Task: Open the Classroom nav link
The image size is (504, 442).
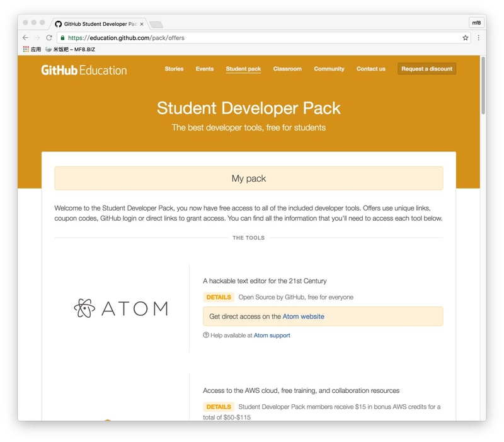Action: (287, 69)
